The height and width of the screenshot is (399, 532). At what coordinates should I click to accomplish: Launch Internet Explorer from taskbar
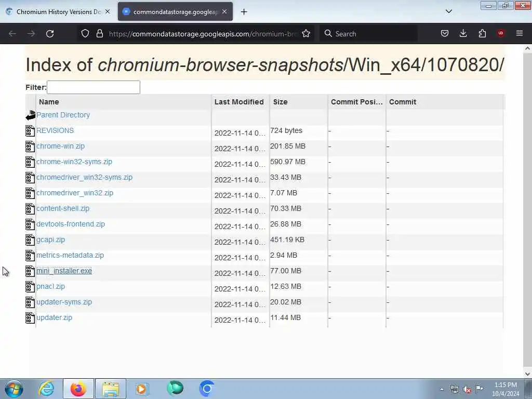click(x=46, y=389)
